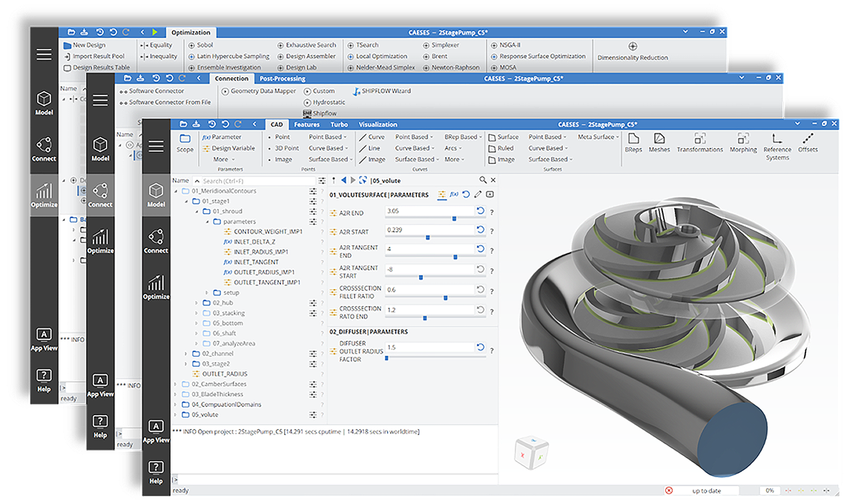This screenshot has width=844, height=504.
Task: Open the Arcs dropdown
Action: coord(453,148)
